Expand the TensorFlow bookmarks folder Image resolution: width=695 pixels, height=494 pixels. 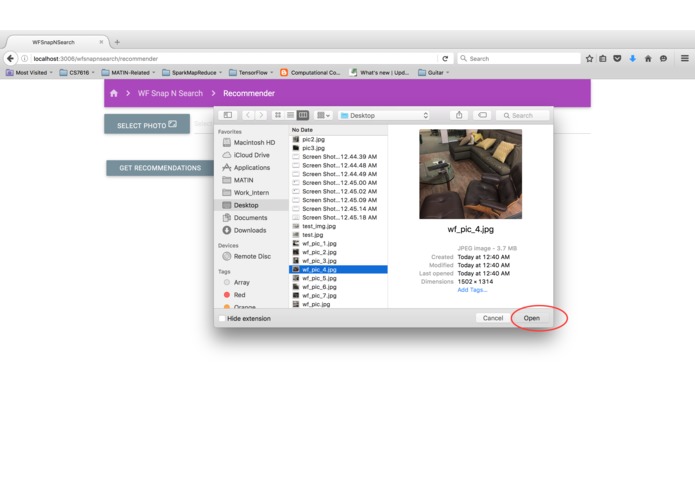[251, 72]
